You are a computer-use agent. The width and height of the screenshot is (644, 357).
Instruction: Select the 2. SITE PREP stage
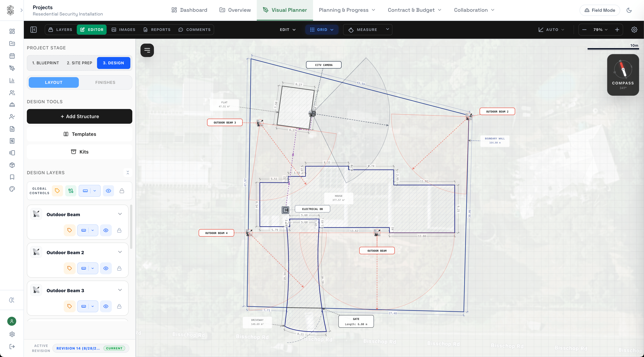click(x=80, y=63)
